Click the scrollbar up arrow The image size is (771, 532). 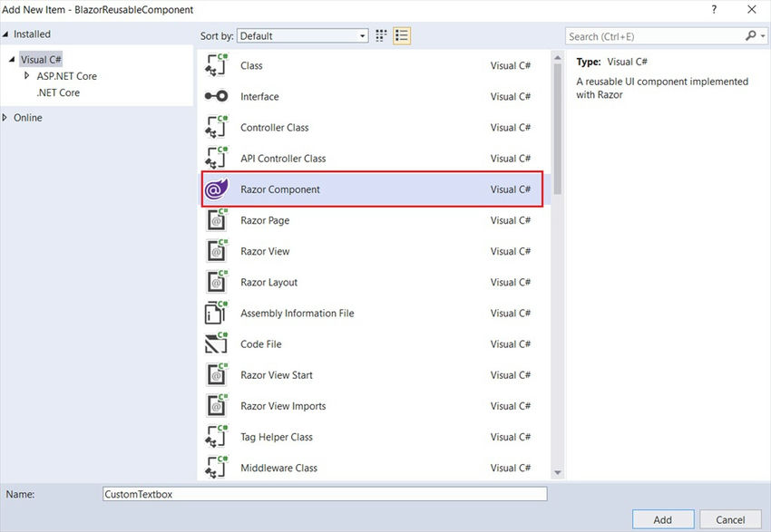click(558, 58)
